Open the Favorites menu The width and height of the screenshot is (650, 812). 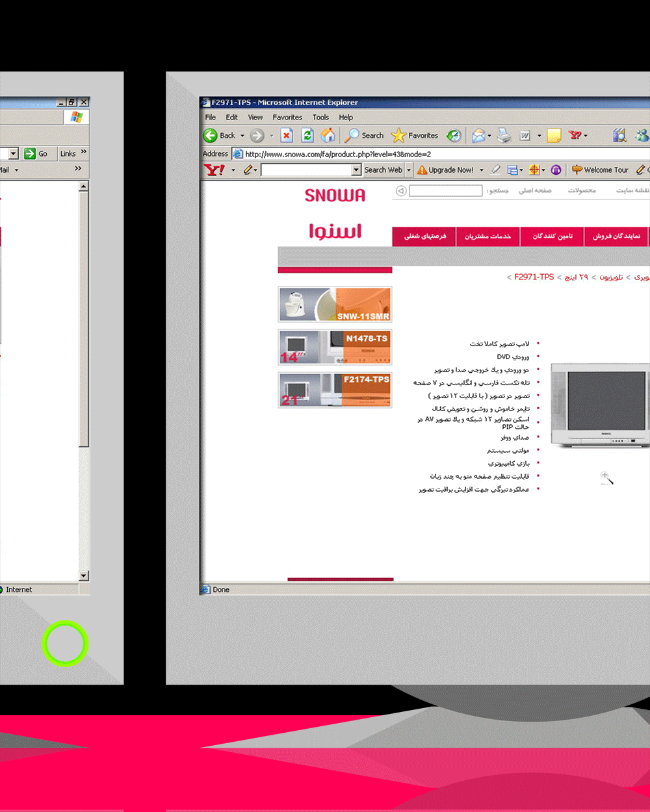(x=287, y=118)
